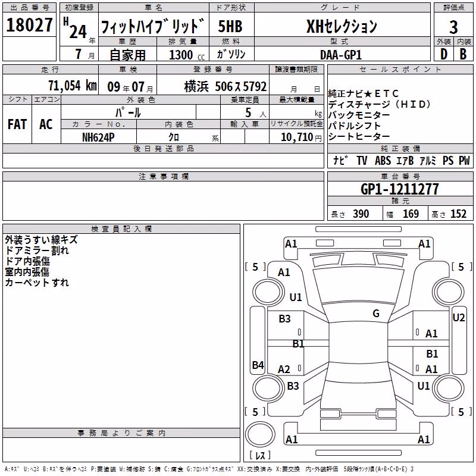
Task: Click fuel type ガソリン
Action: [x=231, y=54]
